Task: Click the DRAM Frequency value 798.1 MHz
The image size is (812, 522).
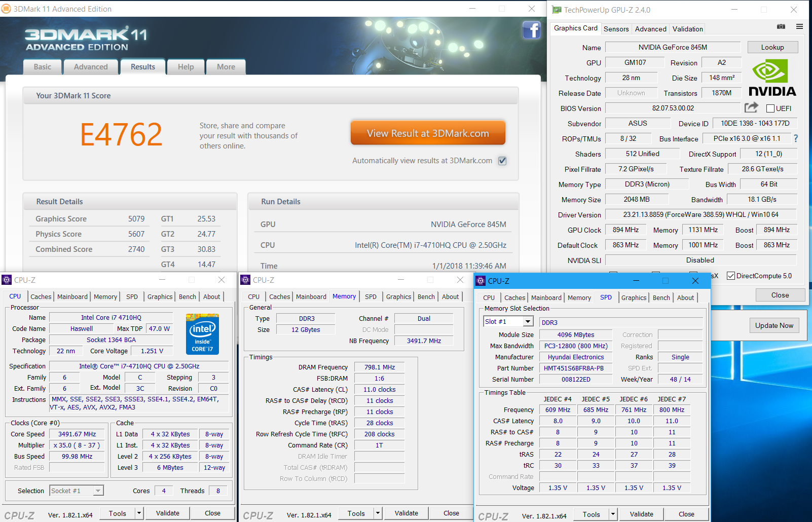Action: pyautogui.click(x=380, y=367)
